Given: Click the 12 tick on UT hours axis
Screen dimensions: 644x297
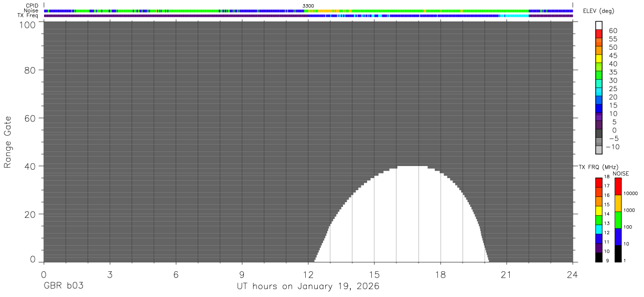Looking at the screenshot, I should point(308,274).
